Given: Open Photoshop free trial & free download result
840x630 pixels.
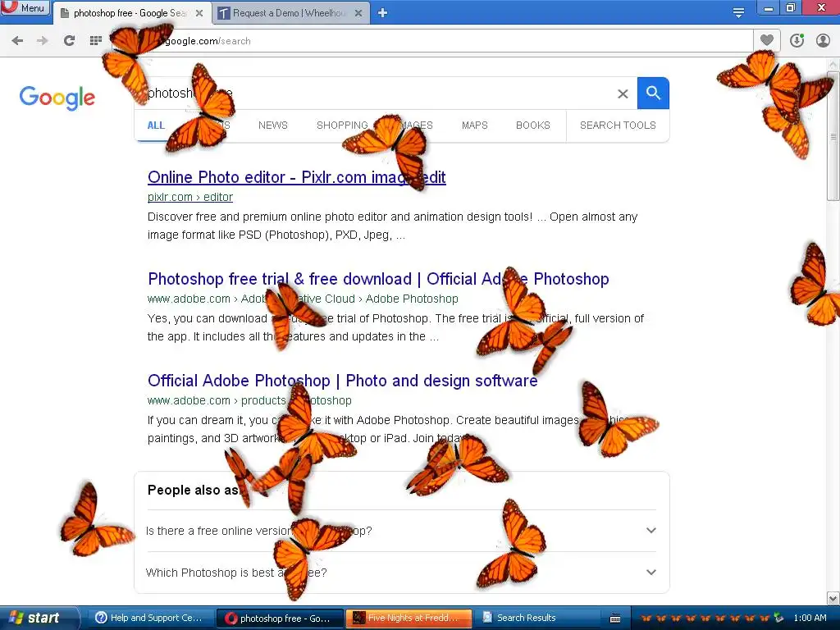Looking at the screenshot, I should 378,279.
